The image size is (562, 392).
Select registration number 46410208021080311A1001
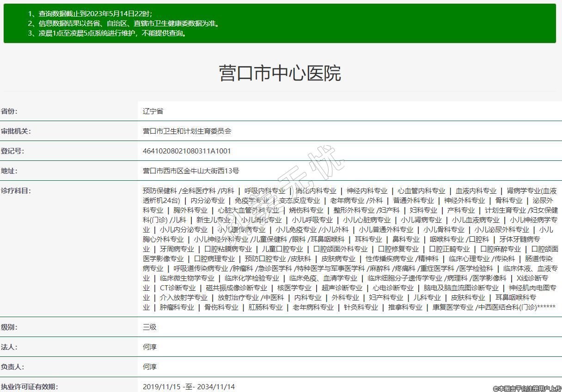point(187,151)
